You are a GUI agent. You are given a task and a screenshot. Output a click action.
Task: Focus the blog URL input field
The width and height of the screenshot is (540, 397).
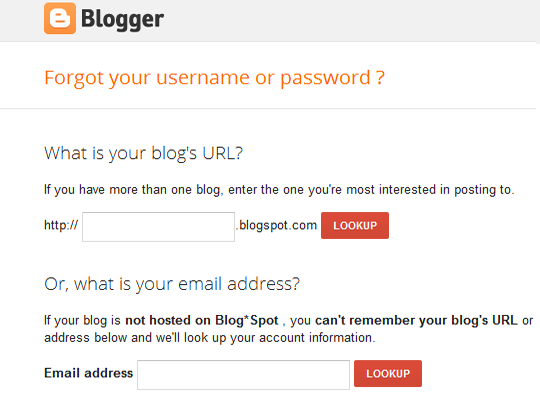158,227
